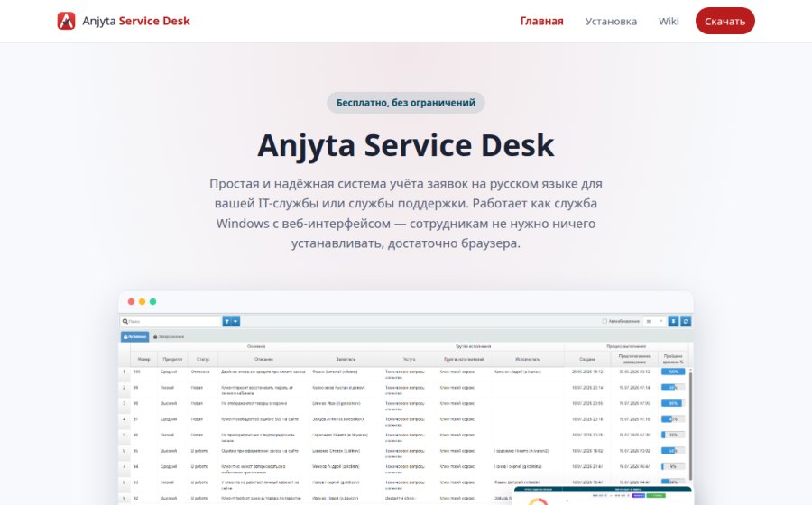Click the red Скачать button
The image size is (812, 505).
pyautogui.click(x=725, y=22)
